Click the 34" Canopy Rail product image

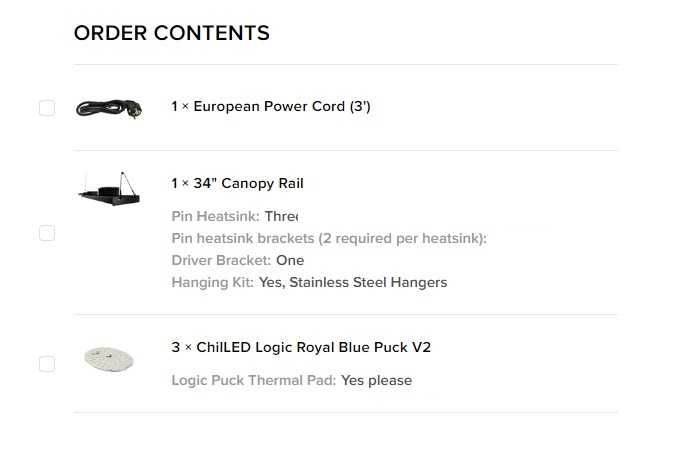tap(109, 189)
